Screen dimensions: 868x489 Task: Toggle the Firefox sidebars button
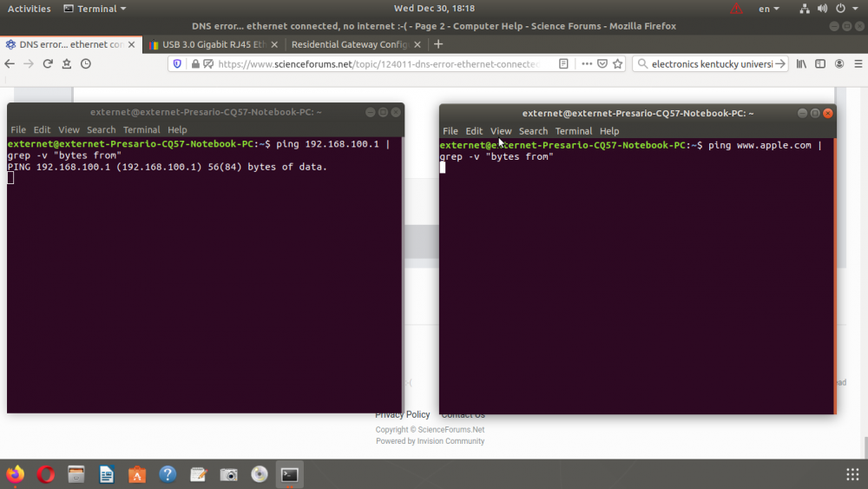pyautogui.click(x=820, y=63)
